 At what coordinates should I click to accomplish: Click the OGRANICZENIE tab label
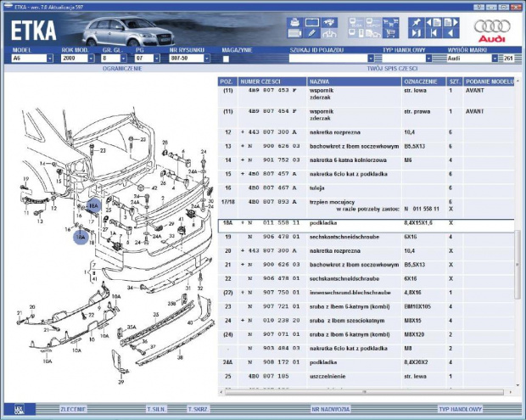[x=122, y=69]
